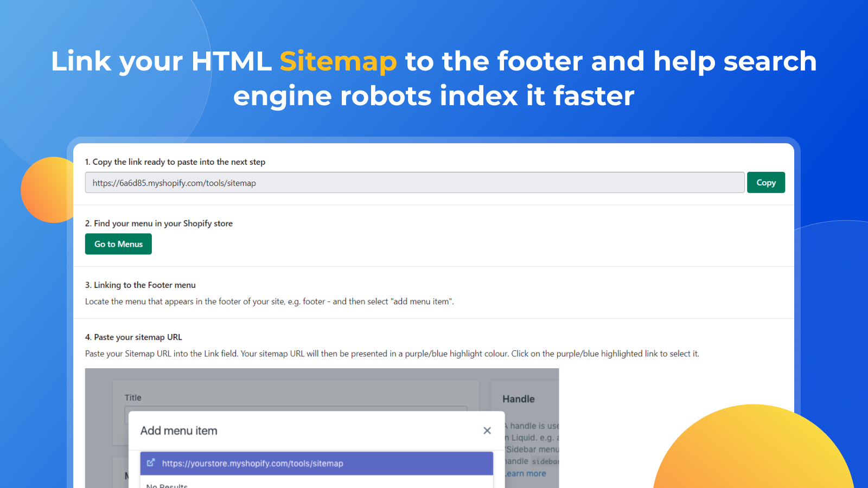868x488 pixels.
Task: Click the Linking to the Footer menu heading
Action: pos(141,285)
